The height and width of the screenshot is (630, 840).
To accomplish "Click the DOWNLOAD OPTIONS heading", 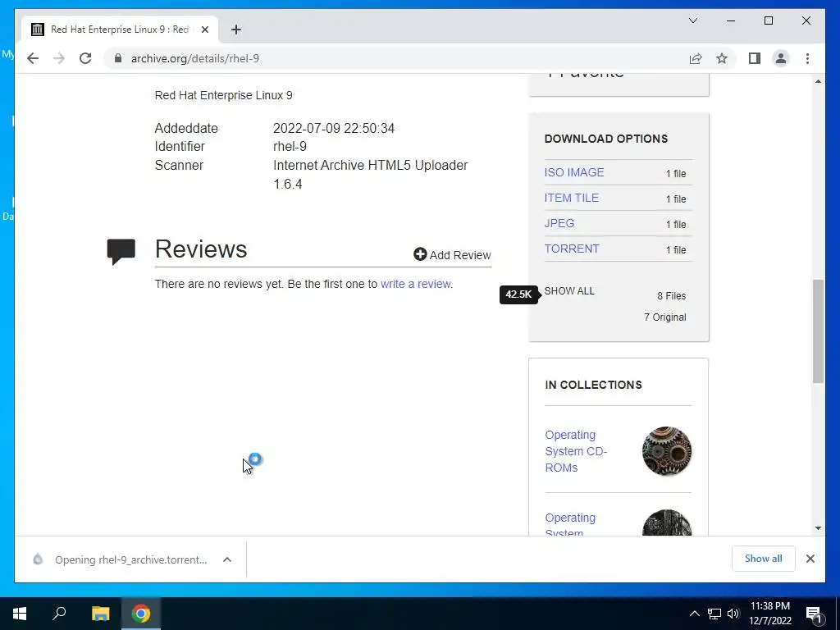I will tap(606, 139).
